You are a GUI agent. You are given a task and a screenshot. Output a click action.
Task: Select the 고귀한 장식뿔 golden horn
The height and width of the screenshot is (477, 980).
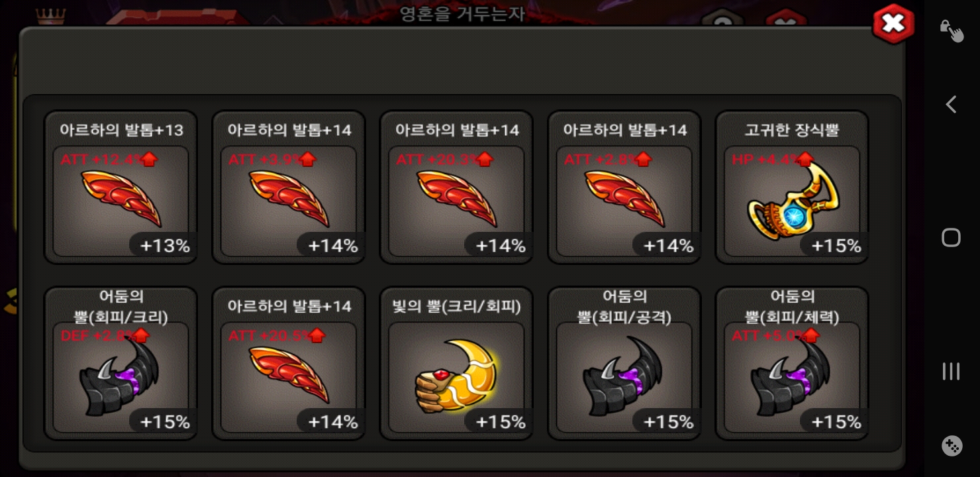coord(792,187)
